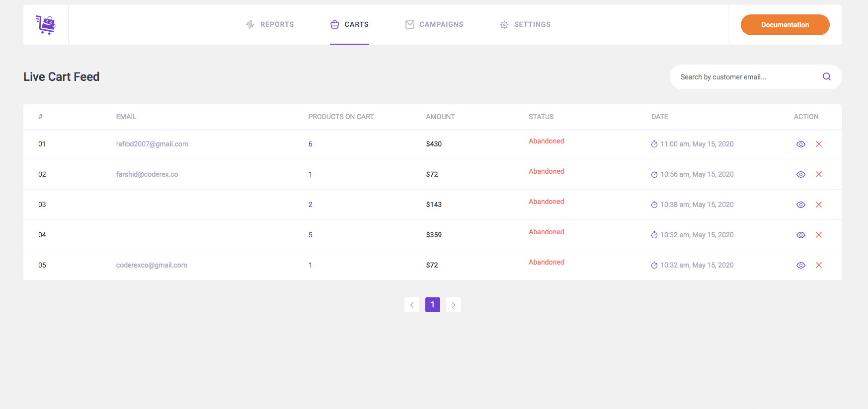View cart details for rafibd2007@gmail.com

coord(801,144)
